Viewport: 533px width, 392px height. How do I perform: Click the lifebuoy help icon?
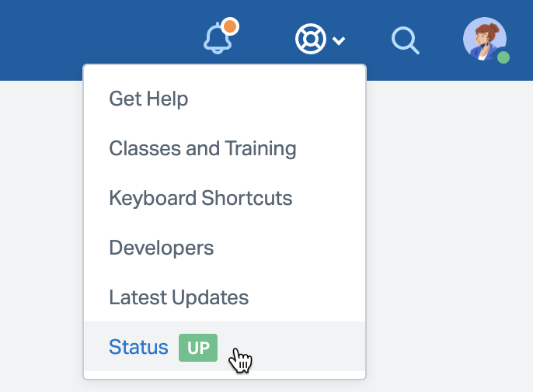(310, 39)
